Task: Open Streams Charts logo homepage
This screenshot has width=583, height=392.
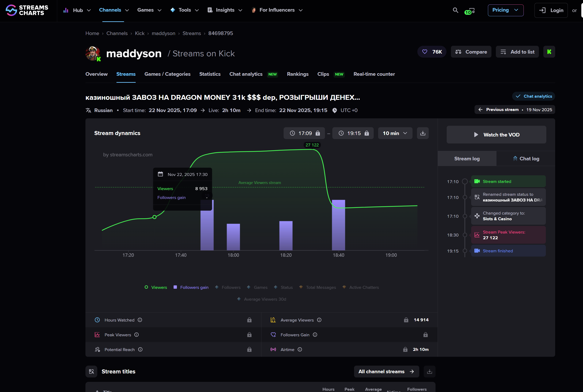Action: tap(27, 10)
